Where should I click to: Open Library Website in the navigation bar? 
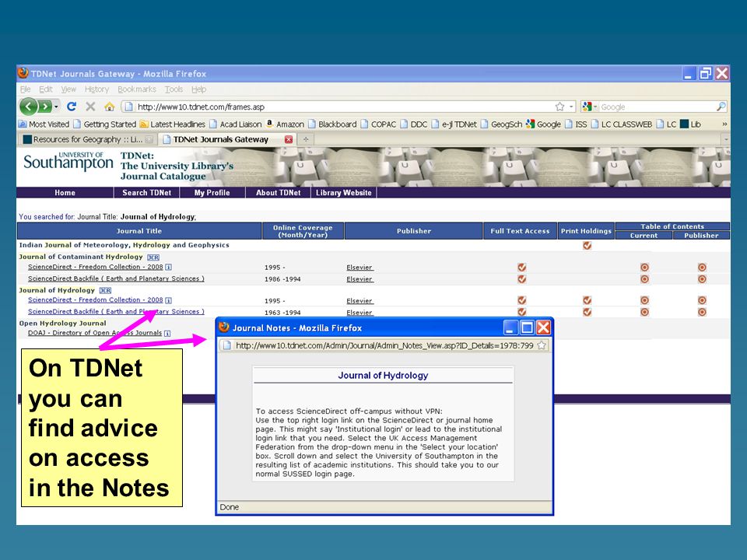tap(343, 192)
